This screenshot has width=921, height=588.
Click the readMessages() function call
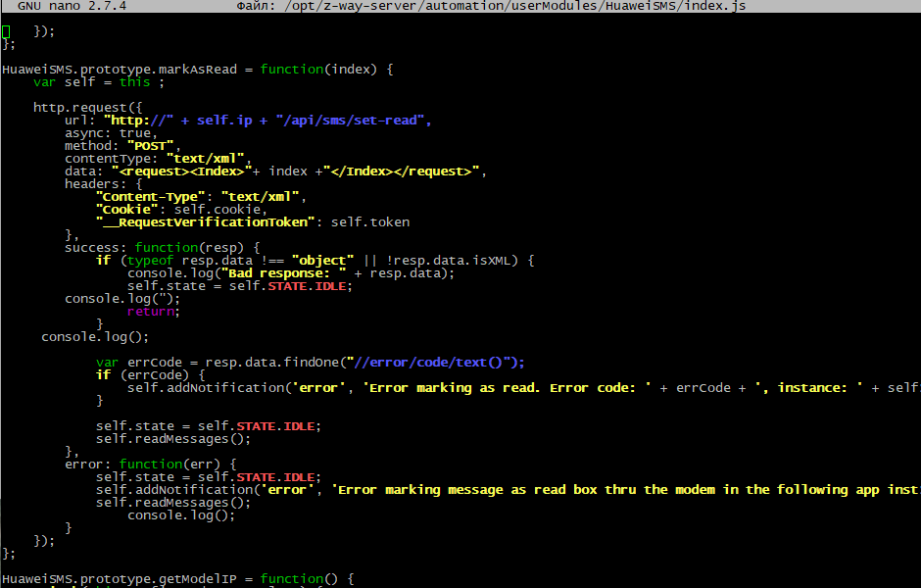(174, 438)
